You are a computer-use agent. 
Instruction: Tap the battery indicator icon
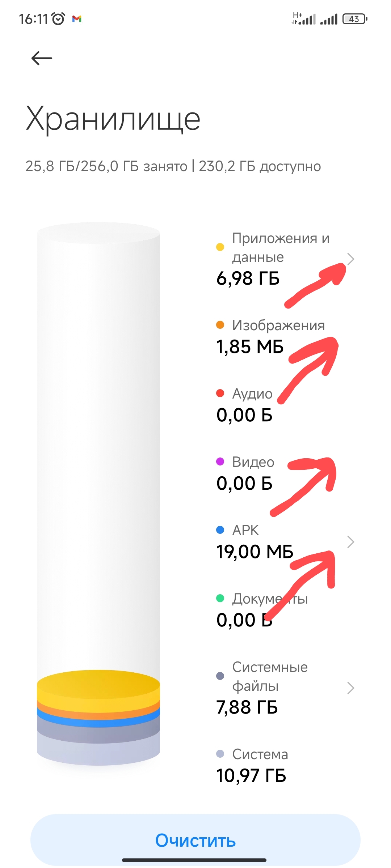355,19
